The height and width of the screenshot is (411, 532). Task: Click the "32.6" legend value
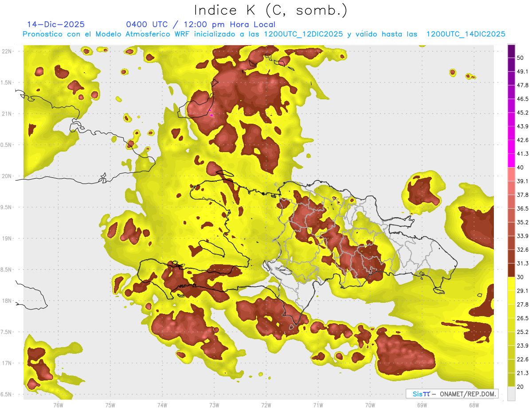click(523, 250)
